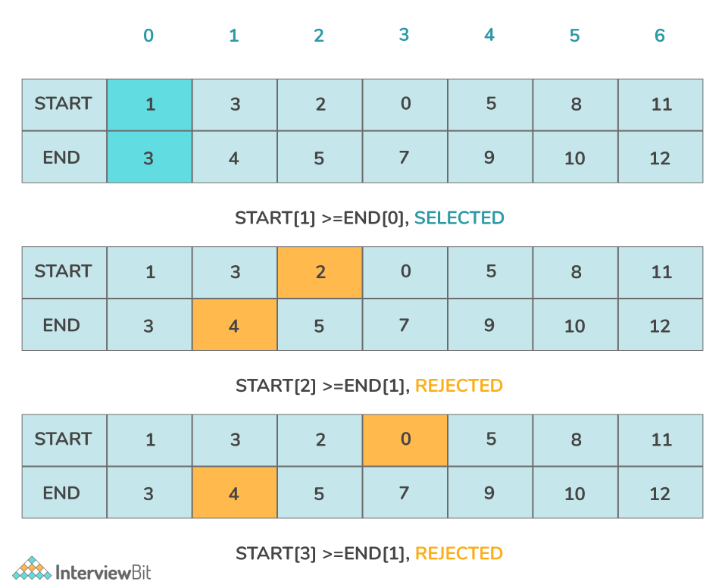
Task: Click teal highlighted START cell with value 1
Action: 149,105
